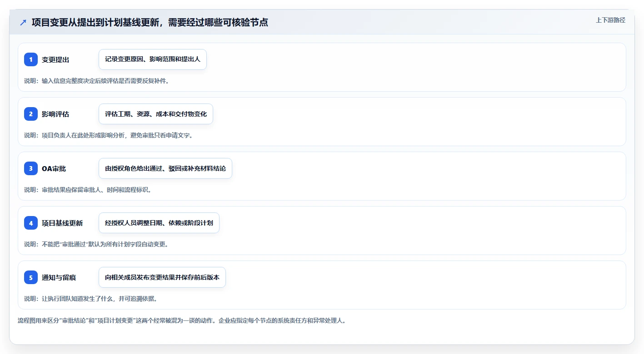
Task: Click the arrow icon beside the flowchart title
Action: 23,23
